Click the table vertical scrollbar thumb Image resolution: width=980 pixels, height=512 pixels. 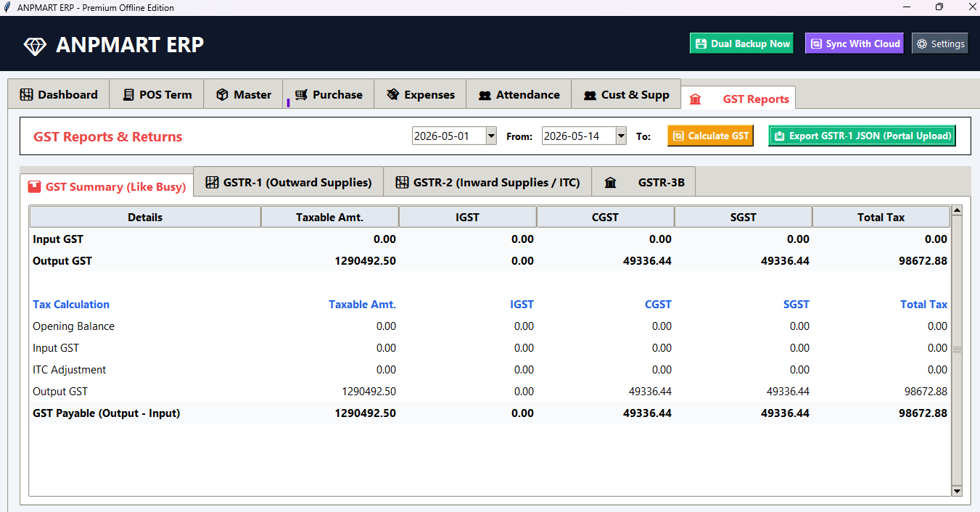[956, 350]
